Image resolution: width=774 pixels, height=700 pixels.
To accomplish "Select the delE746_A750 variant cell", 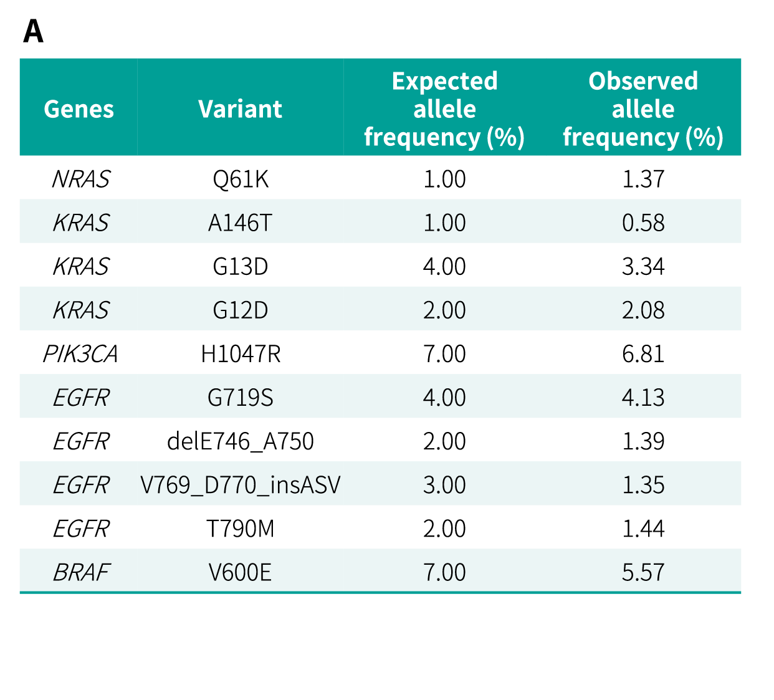I will pos(241,441).
